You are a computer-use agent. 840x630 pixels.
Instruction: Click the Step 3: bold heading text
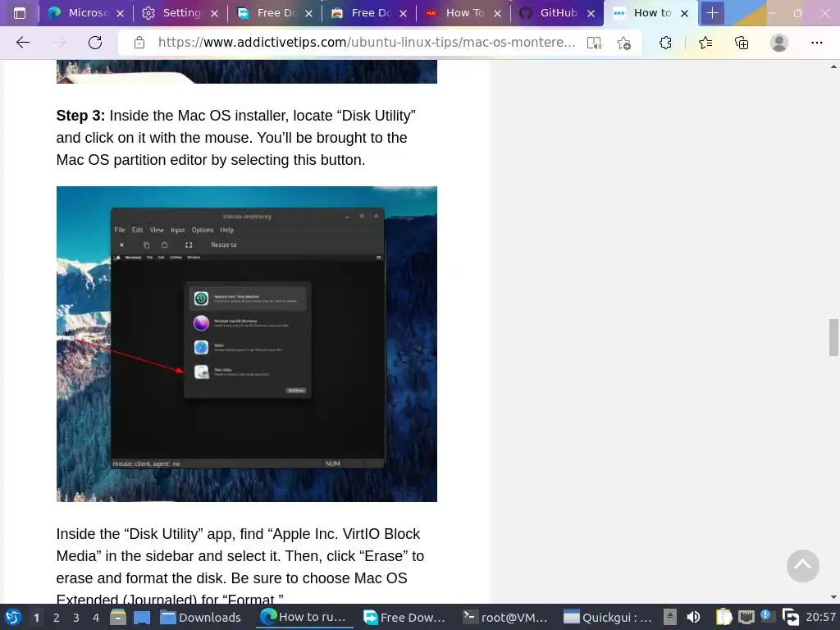(80, 116)
